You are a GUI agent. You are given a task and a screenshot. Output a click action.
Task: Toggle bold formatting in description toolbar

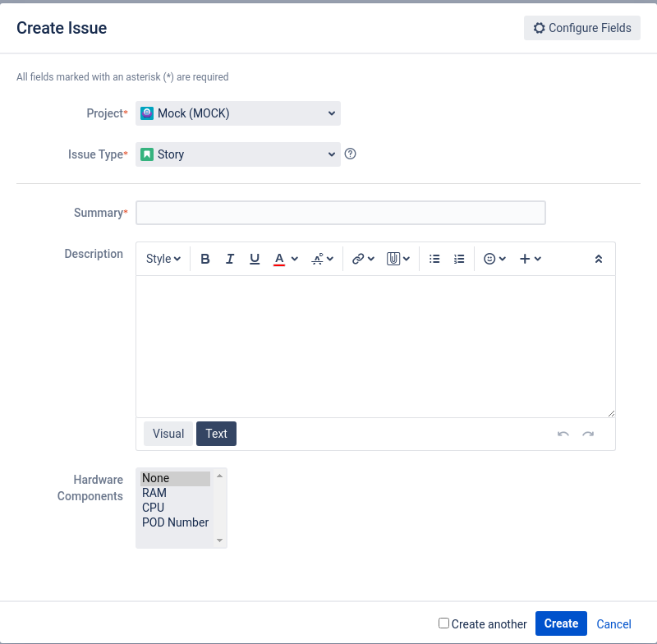[204, 259]
